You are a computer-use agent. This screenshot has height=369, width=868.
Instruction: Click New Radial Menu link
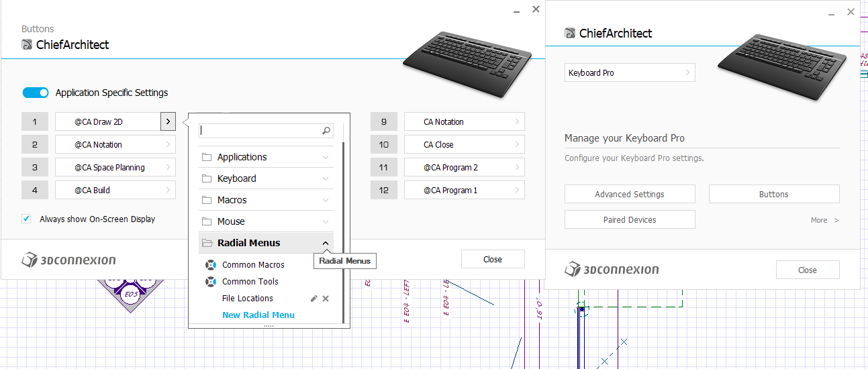click(x=258, y=315)
